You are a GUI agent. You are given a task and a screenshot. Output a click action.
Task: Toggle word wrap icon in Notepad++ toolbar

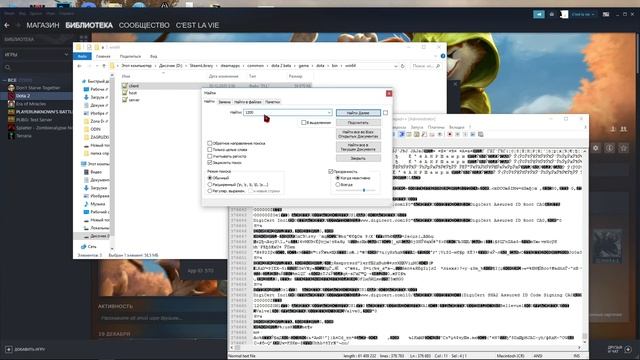pos(402,134)
